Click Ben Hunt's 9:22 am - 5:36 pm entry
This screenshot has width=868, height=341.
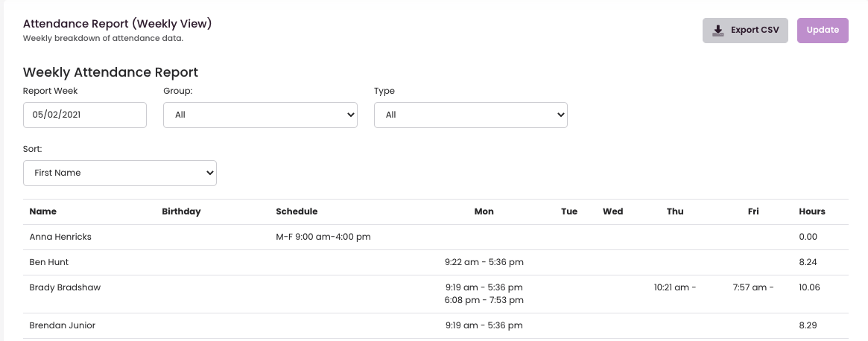pyautogui.click(x=484, y=262)
